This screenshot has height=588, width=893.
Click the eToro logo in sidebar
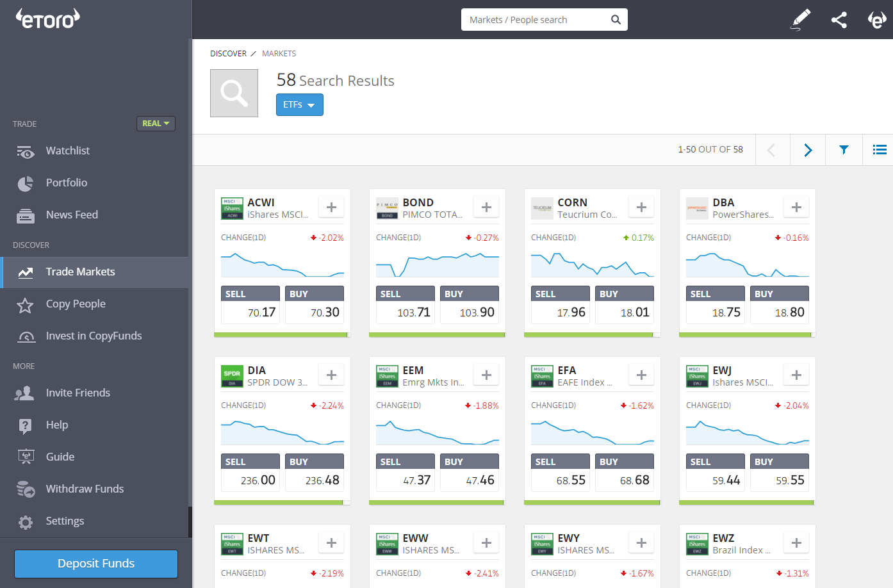coord(48,19)
